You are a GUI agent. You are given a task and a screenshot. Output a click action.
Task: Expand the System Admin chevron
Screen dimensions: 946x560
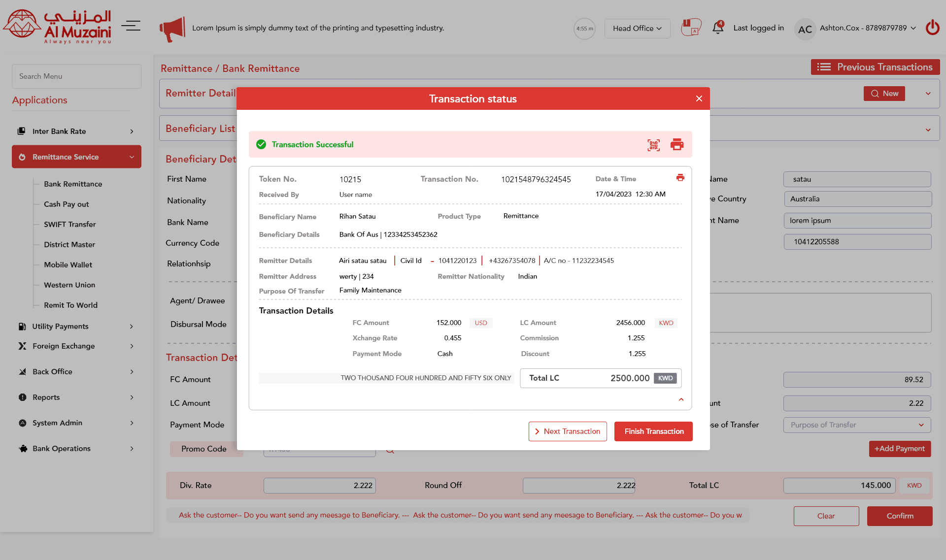coord(132,423)
